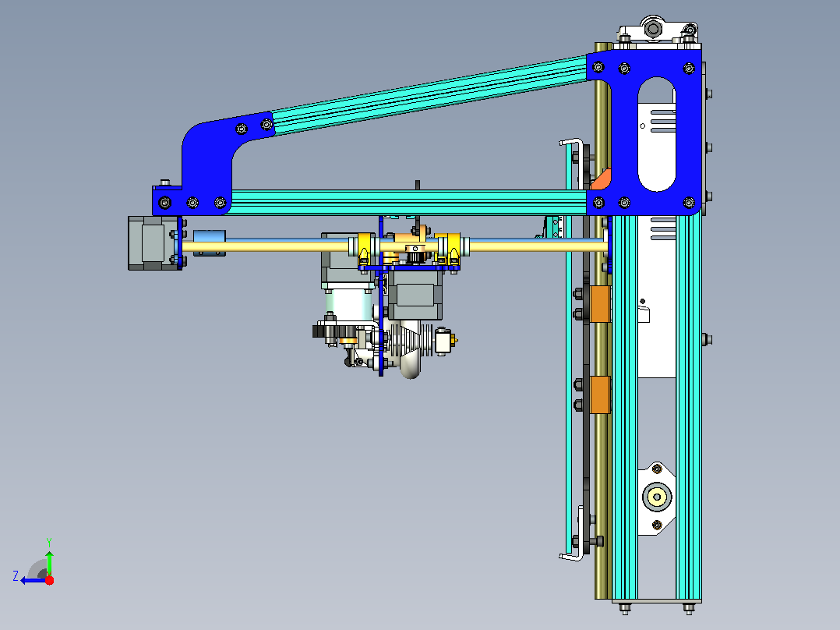Select the round bearing disc on the white mount

point(657,497)
